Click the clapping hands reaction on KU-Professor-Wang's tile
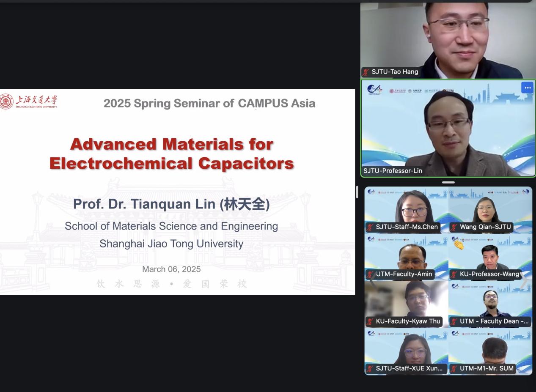 click(459, 244)
